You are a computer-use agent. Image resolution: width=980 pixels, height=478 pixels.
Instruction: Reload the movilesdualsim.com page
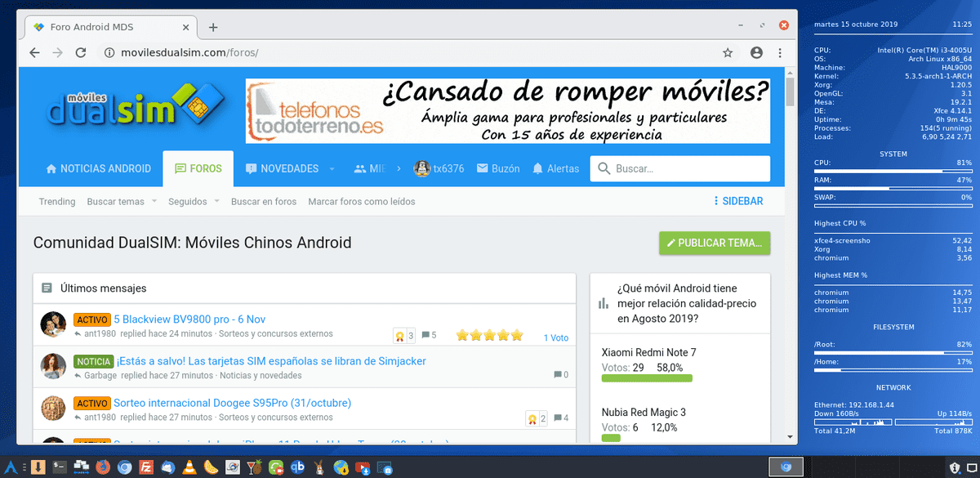pyautogui.click(x=81, y=52)
